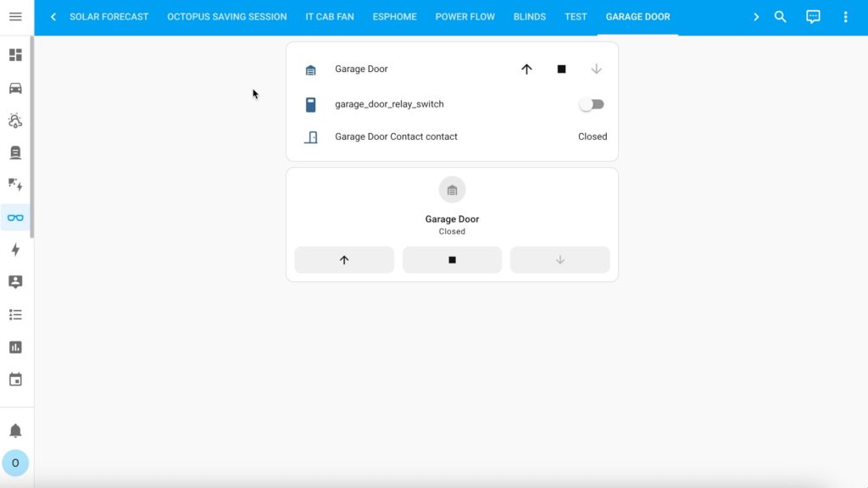The image size is (868, 488).
Task: Click the Closed status on tile card
Action: 453,232
